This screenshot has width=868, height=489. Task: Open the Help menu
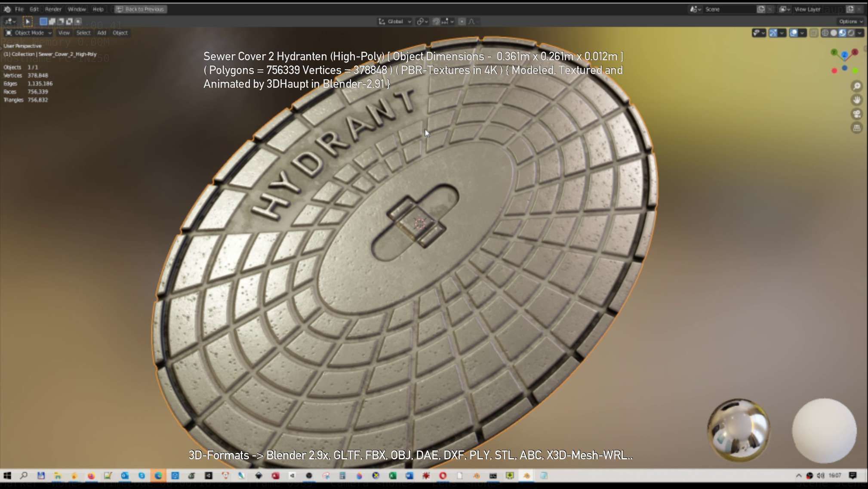pos(98,9)
